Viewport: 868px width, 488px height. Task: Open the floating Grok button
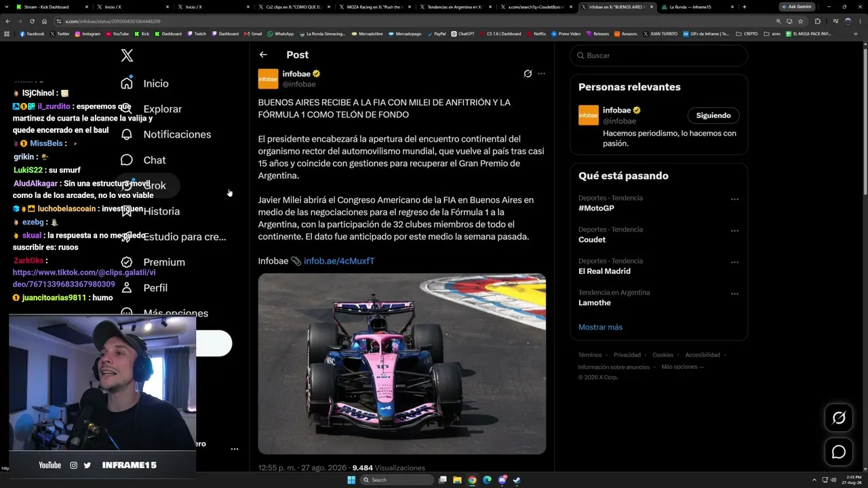point(839,418)
